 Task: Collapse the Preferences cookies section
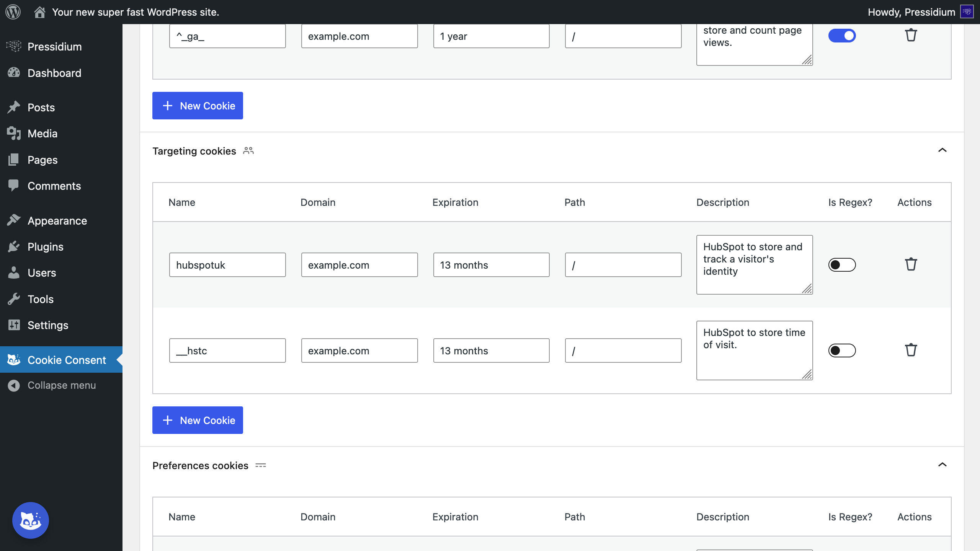coord(942,465)
